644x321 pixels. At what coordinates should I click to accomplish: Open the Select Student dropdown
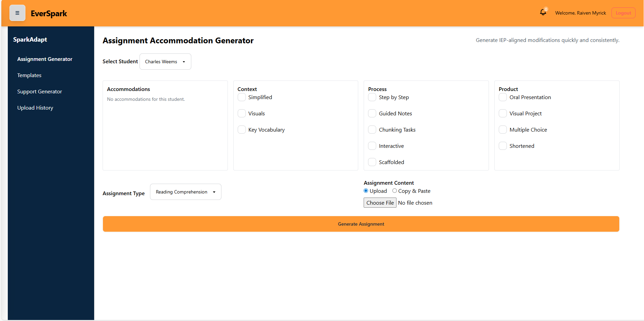(x=165, y=61)
